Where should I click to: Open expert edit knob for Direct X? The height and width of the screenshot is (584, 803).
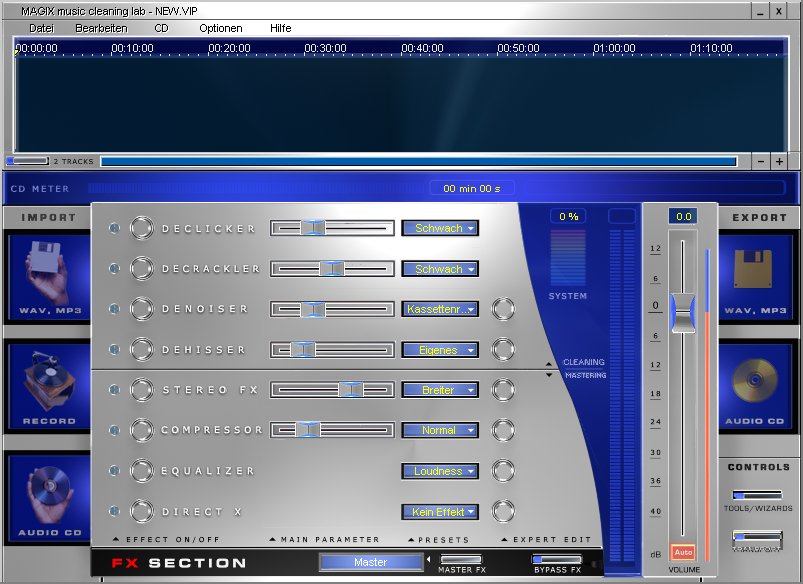[x=503, y=511]
